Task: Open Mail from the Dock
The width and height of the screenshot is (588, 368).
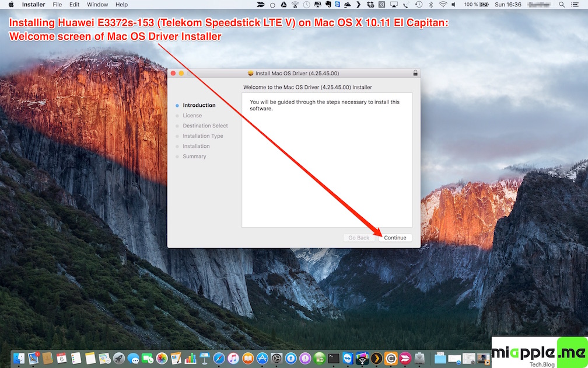Action: pyautogui.click(x=34, y=358)
